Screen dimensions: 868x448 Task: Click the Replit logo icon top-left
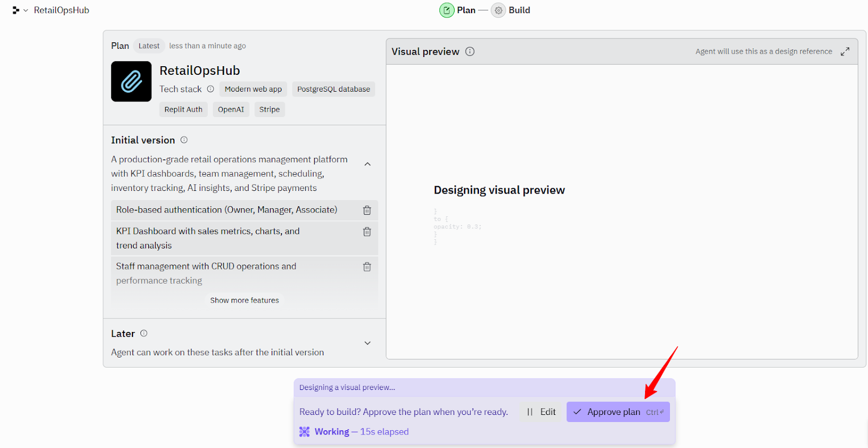(16, 10)
